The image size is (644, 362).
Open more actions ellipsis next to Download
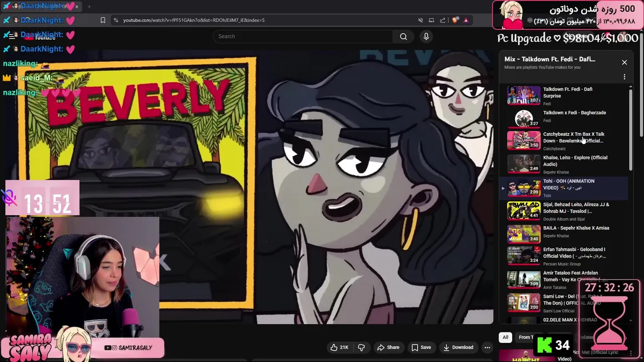click(487, 347)
